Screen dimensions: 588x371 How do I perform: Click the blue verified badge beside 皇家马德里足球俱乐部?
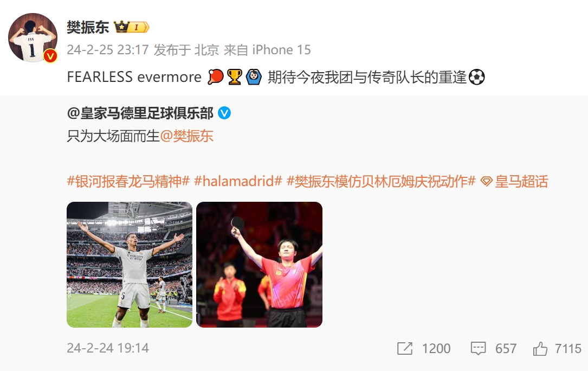pos(224,113)
